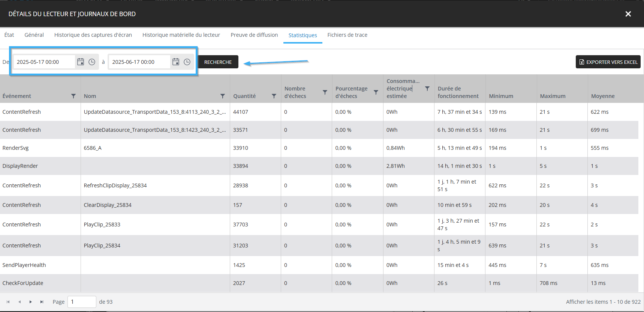Open Fichiers de trace tab

347,35
